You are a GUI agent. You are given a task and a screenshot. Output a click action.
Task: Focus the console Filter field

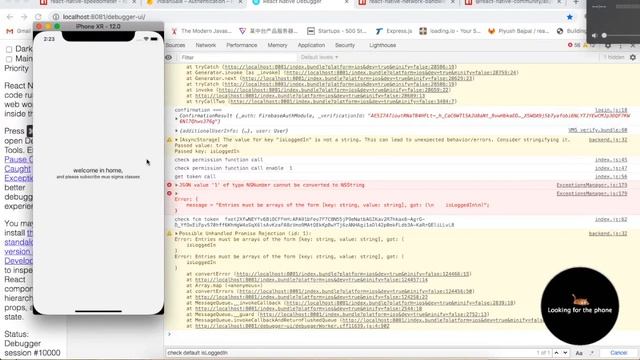(x=238, y=58)
